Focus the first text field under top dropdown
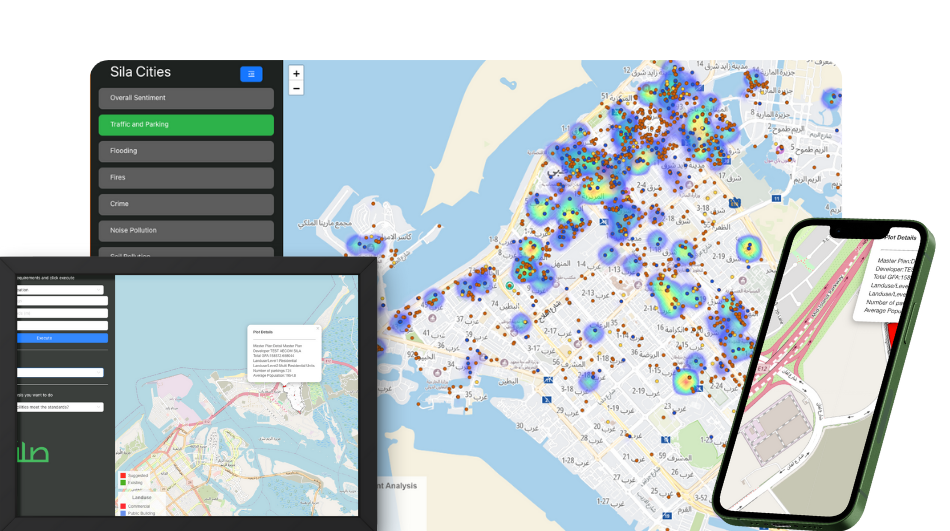The width and height of the screenshot is (950, 531). coord(62,301)
